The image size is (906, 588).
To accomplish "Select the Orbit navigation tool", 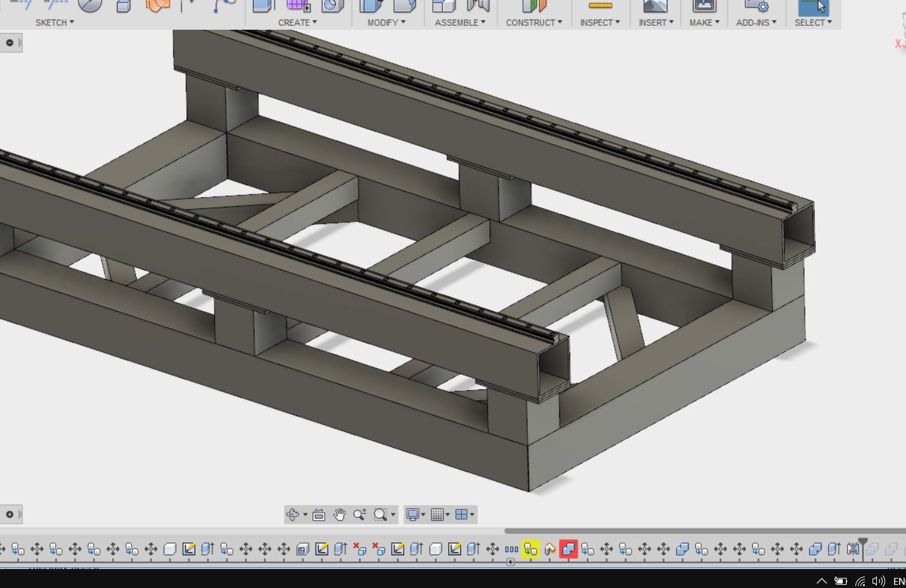I will pyautogui.click(x=293, y=515).
